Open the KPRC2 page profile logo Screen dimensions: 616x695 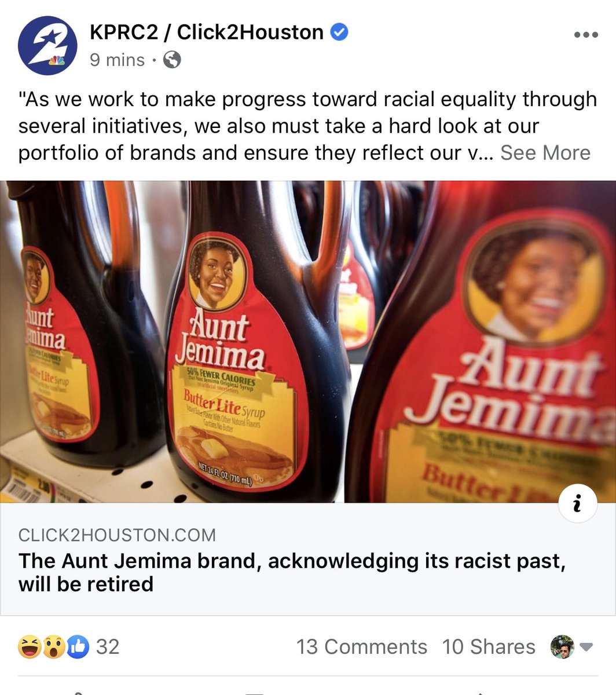click(47, 46)
